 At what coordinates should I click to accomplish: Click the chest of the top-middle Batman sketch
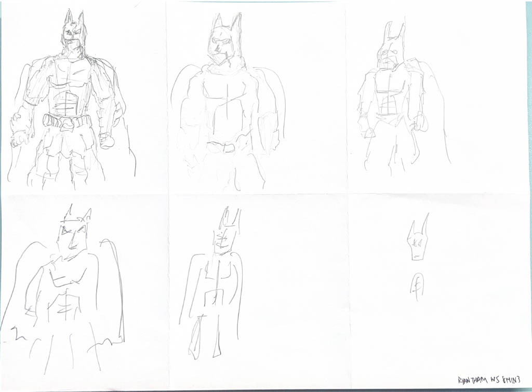coord(226,91)
